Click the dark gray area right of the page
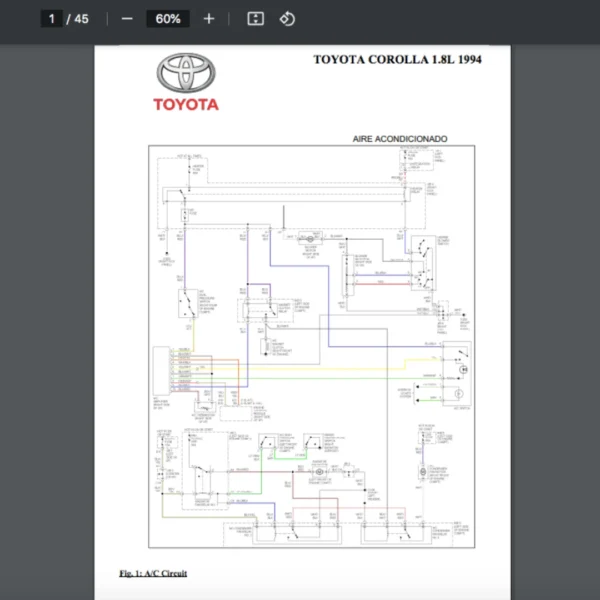 click(x=555, y=300)
